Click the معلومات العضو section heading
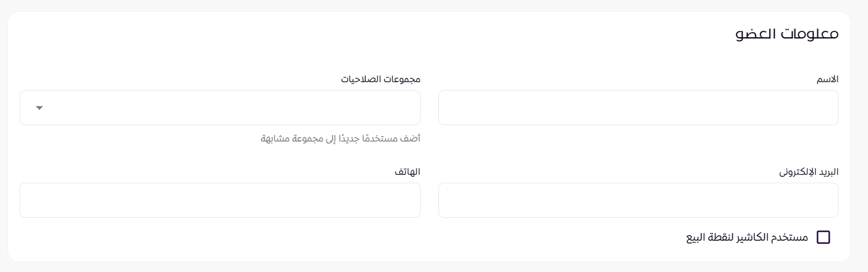Viewport: 868px width, 272px height. point(786,34)
